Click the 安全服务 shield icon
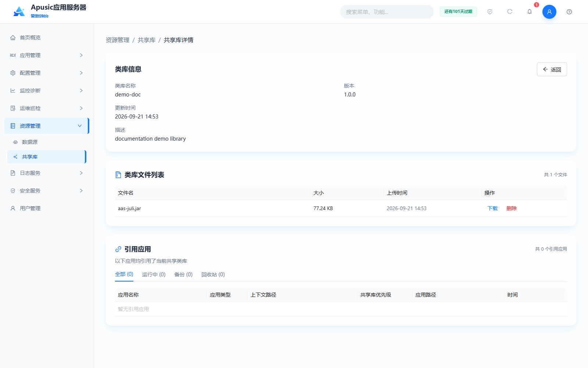Image resolution: width=588 pixels, height=368 pixels. [13, 191]
